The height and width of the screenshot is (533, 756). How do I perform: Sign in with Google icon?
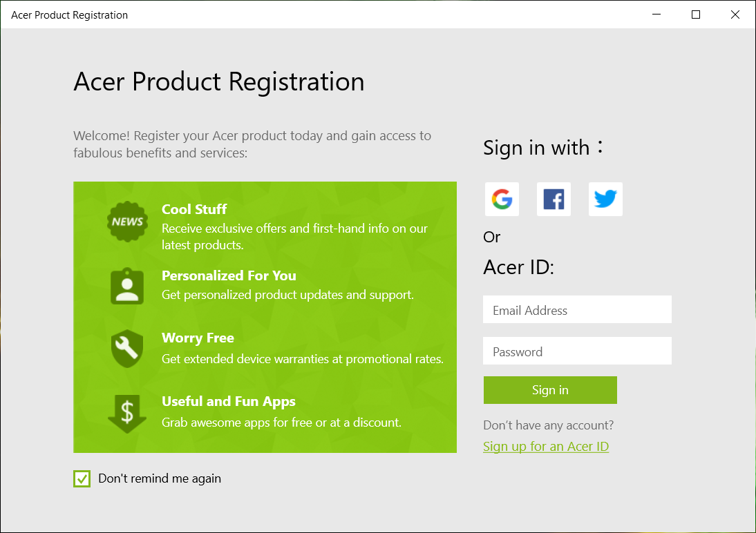[502, 200]
